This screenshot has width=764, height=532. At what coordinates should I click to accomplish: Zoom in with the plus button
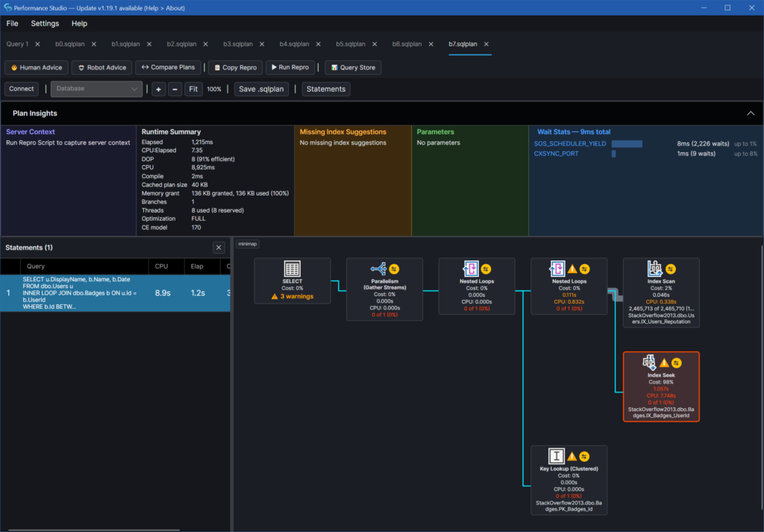[x=158, y=89]
